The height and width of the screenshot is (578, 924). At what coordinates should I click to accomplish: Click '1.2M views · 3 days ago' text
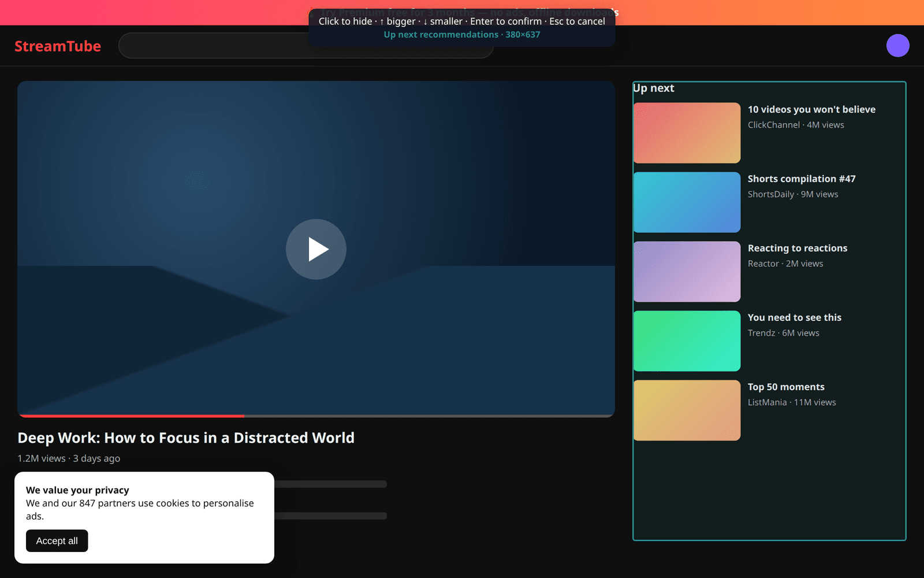pyautogui.click(x=69, y=458)
